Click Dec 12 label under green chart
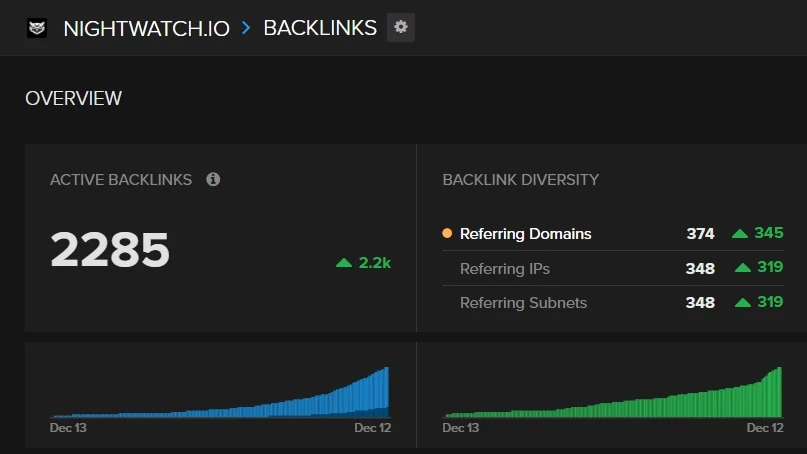The width and height of the screenshot is (807, 454). coord(764,428)
